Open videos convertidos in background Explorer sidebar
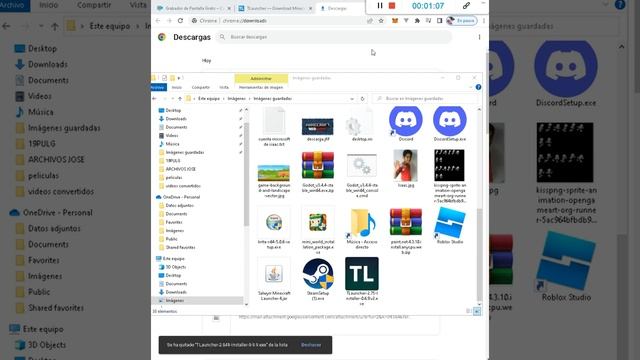Image resolution: width=640 pixels, height=360 pixels. pyautogui.click(x=61, y=191)
